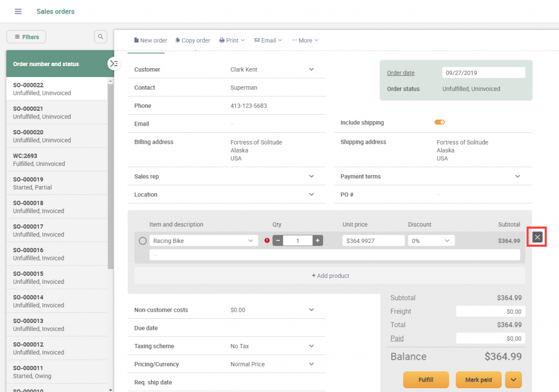
Task: Select order SO-000022
Action: pos(57,89)
